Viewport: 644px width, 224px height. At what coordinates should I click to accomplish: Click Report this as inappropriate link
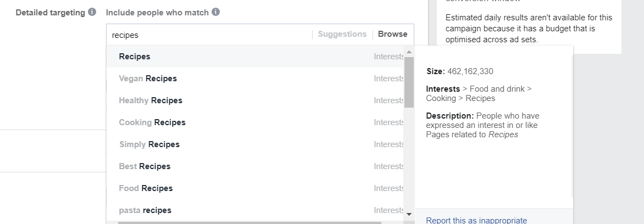476,220
